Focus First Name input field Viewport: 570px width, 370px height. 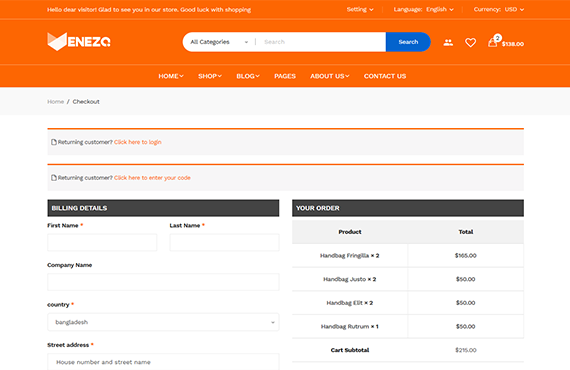click(x=102, y=242)
